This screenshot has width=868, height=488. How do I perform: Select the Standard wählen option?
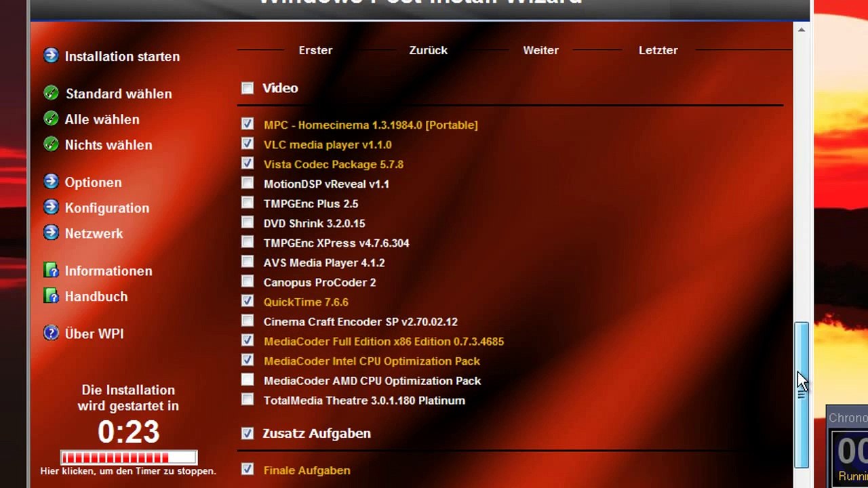pos(118,94)
